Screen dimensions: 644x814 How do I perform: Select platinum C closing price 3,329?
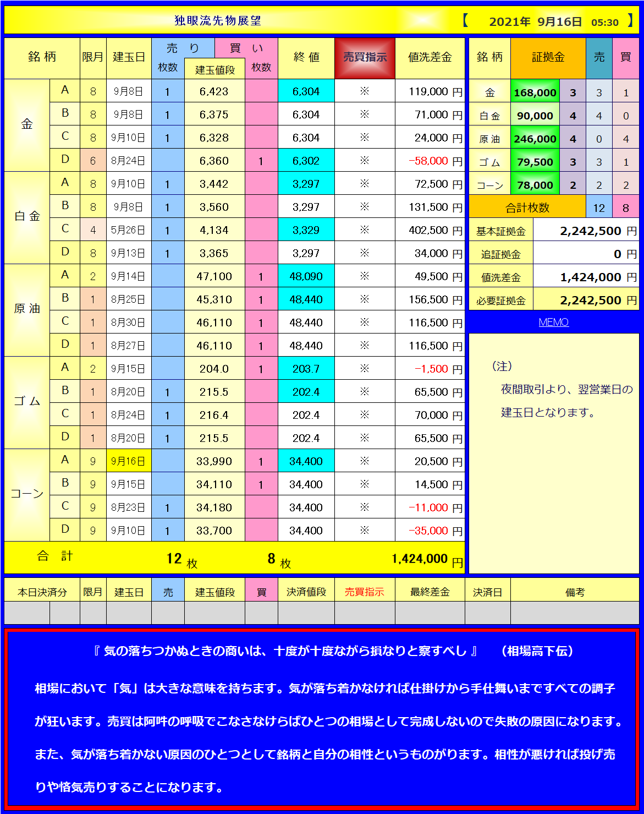tap(306, 230)
